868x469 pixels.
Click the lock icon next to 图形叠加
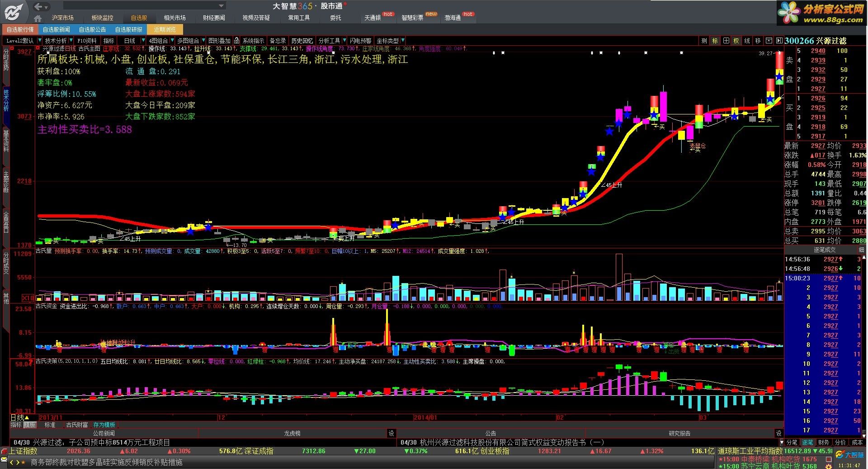point(236,40)
